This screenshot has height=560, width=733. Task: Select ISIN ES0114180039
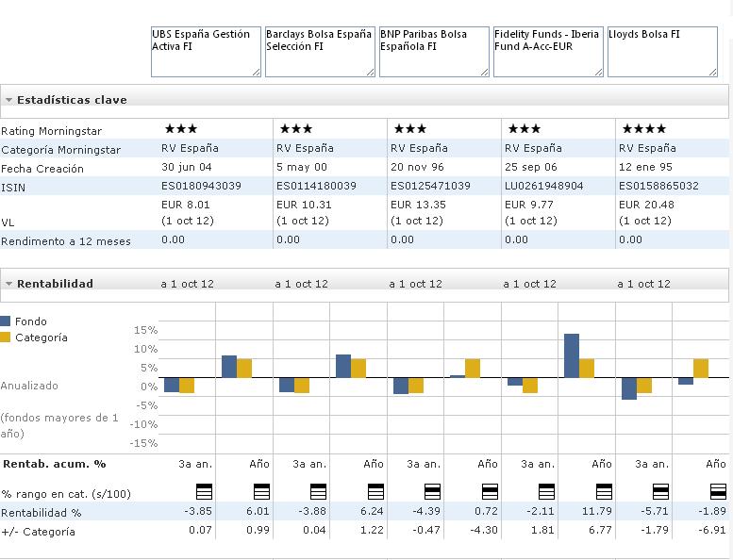(x=316, y=186)
